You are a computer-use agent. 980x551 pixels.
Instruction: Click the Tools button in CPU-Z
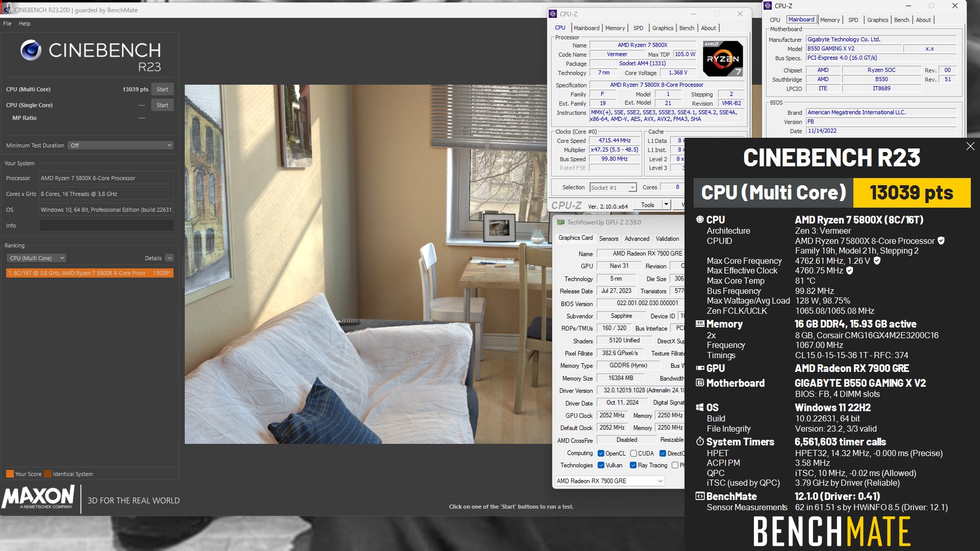(x=648, y=205)
